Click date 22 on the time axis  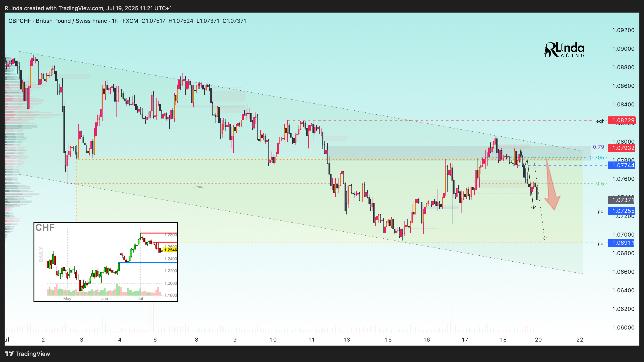click(x=580, y=340)
